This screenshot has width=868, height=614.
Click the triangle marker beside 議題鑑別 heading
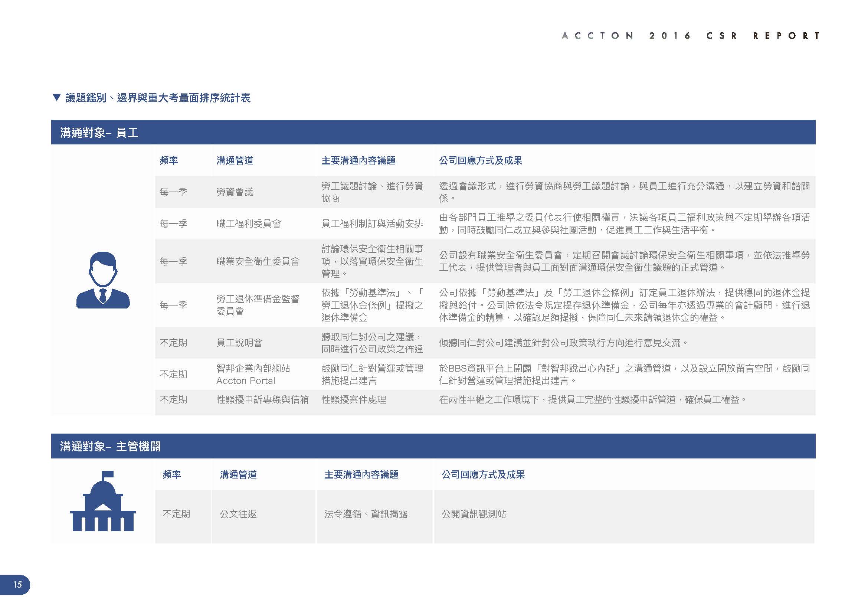pos(57,98)
